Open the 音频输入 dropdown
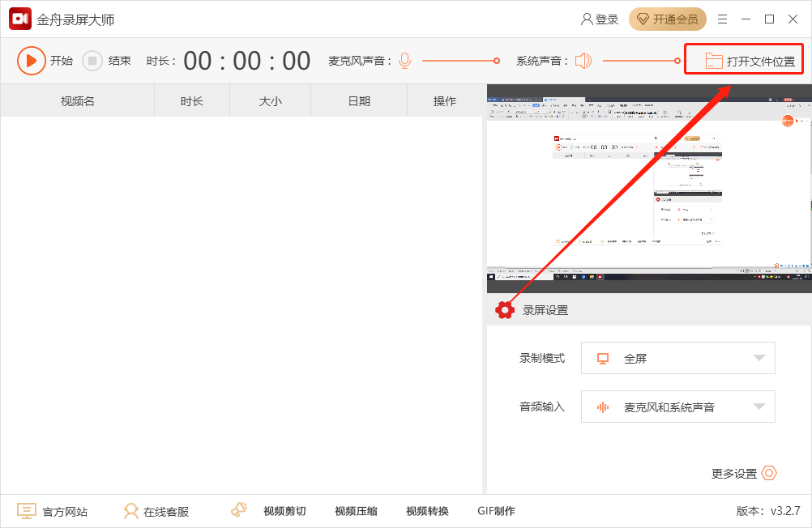This screenshot has height=528, width=812. [x=677, y=407]
